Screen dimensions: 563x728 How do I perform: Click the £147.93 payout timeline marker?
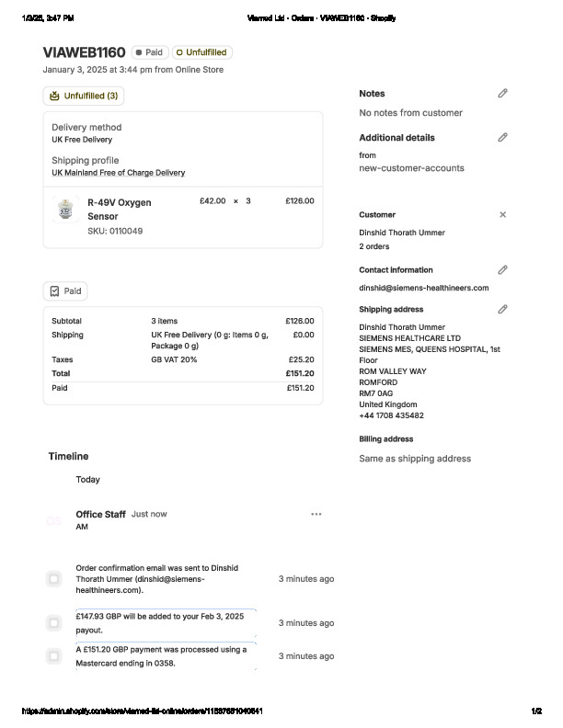(53, 623)
